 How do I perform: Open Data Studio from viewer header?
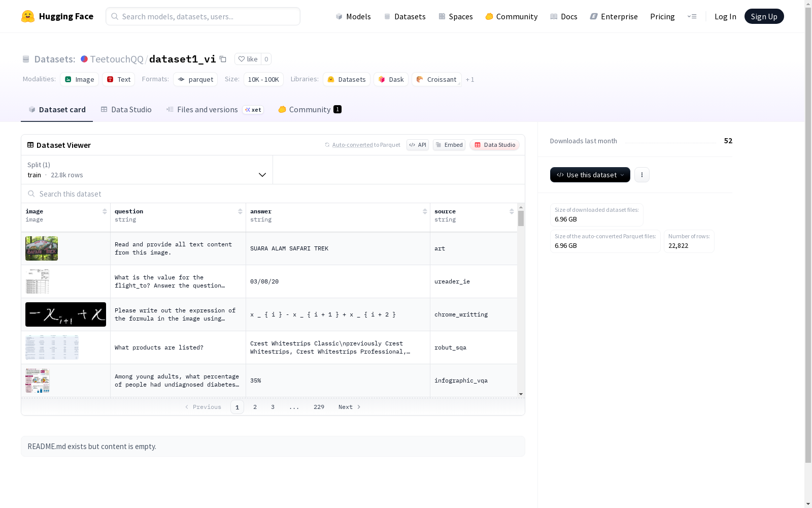494,145
